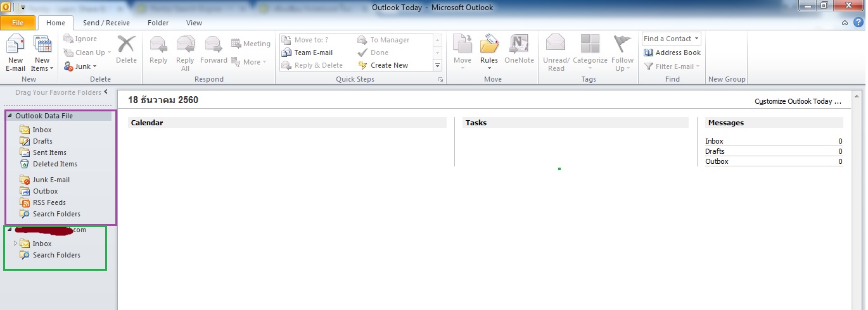Click the Delete icon in ribbon
The image size is (868, 310).
[x=126, y=50]
